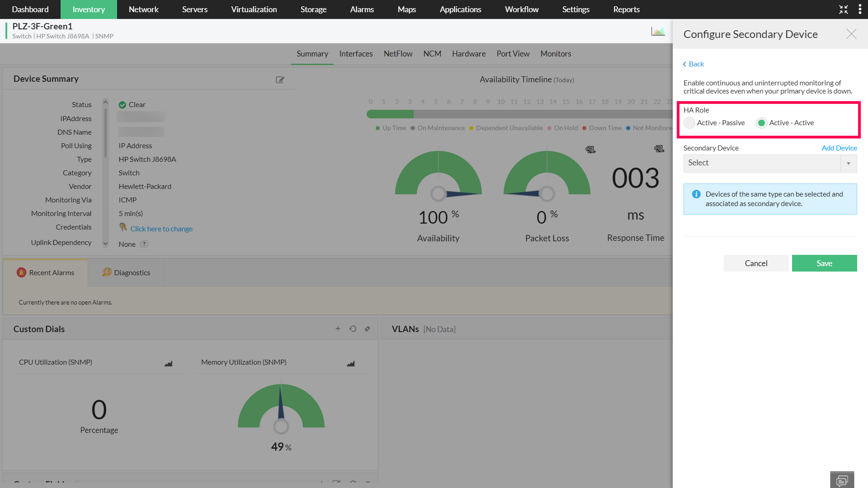Open the vertical three-dot menu
The height and width of the screenshot is (488, 868).
(859, 9)
